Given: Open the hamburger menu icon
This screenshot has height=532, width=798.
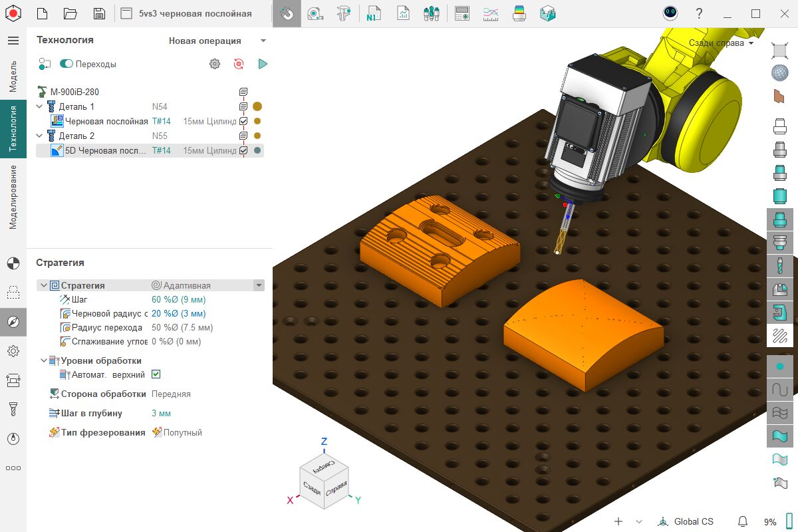Looking at the screenshot, I should tap(13, 41).
